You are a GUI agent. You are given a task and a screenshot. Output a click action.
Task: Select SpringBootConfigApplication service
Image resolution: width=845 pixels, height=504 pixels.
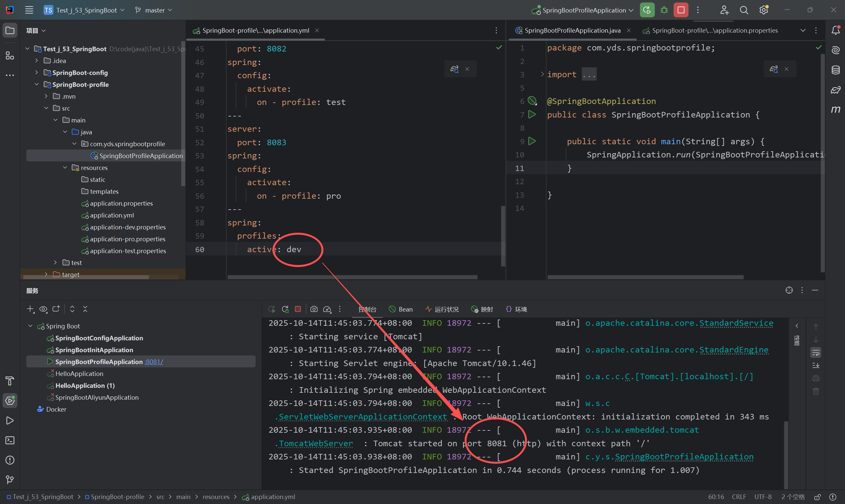(99, 338)
